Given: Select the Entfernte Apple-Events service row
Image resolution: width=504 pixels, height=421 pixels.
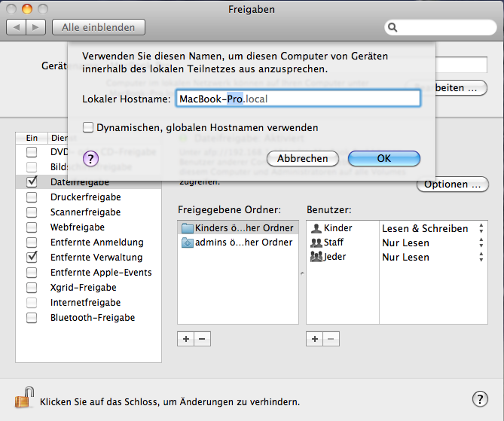Looking at the screenshot, I should coord(88,273).
